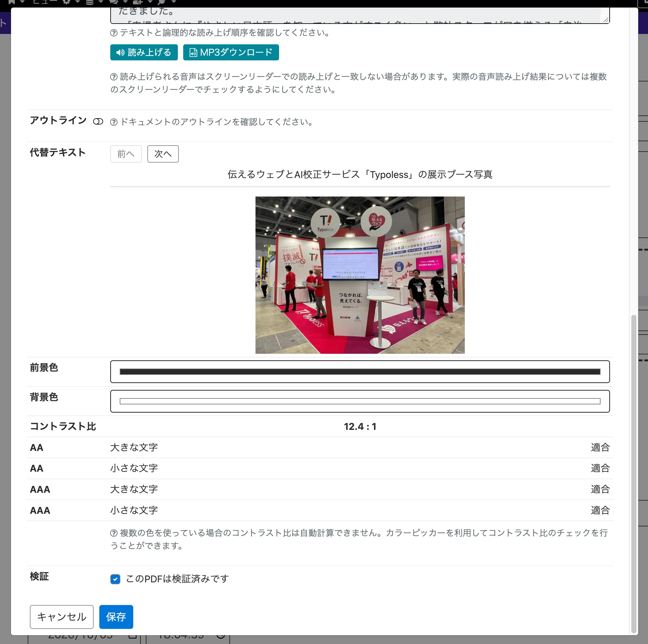
Task: Click the MP3ダウンロード button
Action: (x=231, y=52)
